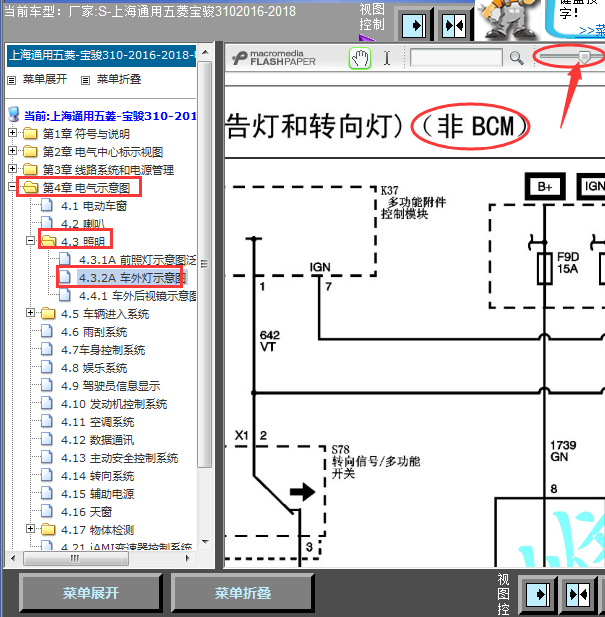Collapse 第4章 电气示意图 folder

[12, 187]
